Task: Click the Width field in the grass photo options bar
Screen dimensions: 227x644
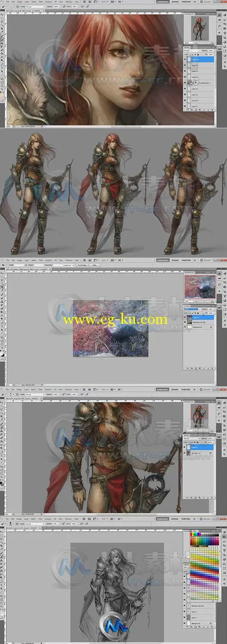Action: point(19,265)
